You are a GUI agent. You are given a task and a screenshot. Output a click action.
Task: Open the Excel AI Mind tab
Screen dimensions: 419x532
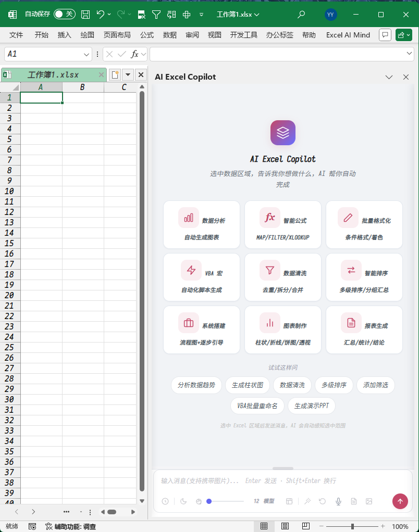pyautogui.click(x=348, y=35)
